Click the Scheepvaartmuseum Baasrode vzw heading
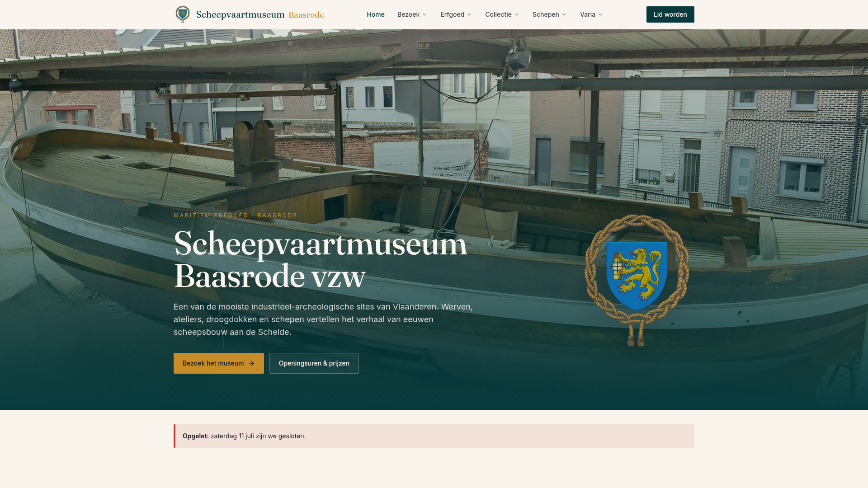The height and width of the screenshot is (488, 868). (321, 260)
